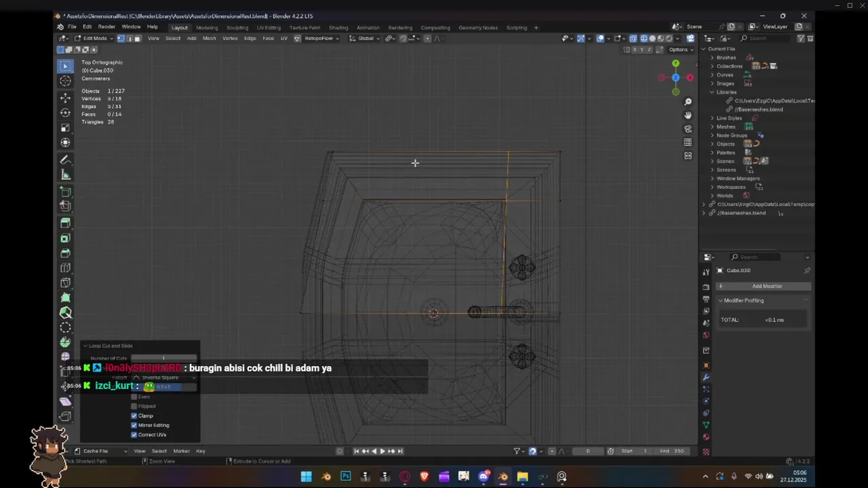
Task: Uncheck the Mirror Editing checkbox
Action: (134, 425)
